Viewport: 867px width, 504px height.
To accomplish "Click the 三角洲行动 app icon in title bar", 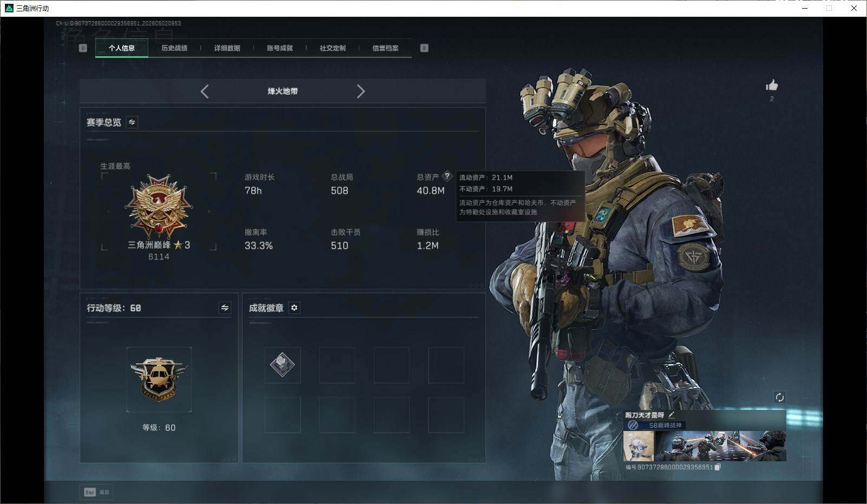I will point(9,8).
